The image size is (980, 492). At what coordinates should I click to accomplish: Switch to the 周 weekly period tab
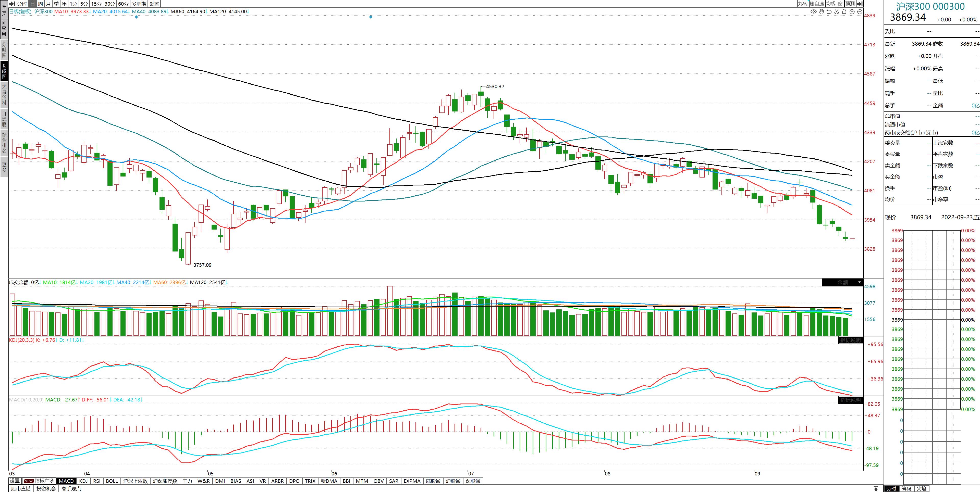(40, 3)
